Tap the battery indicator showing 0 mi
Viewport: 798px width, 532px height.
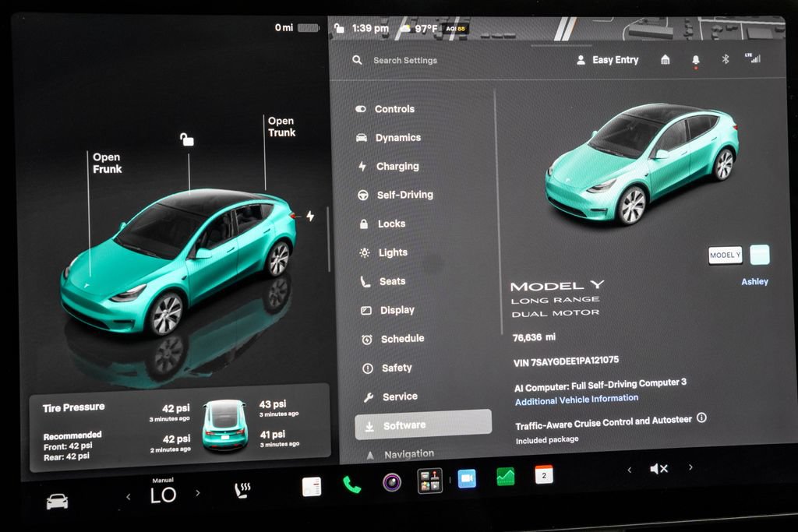pos(297,27)
